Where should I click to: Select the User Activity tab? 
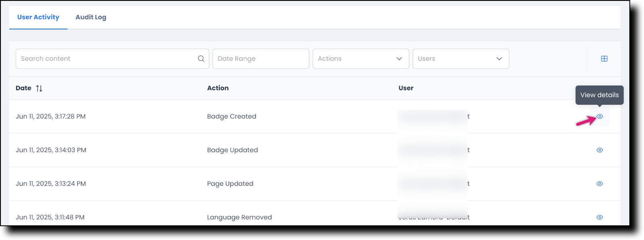tap(38, 17)
